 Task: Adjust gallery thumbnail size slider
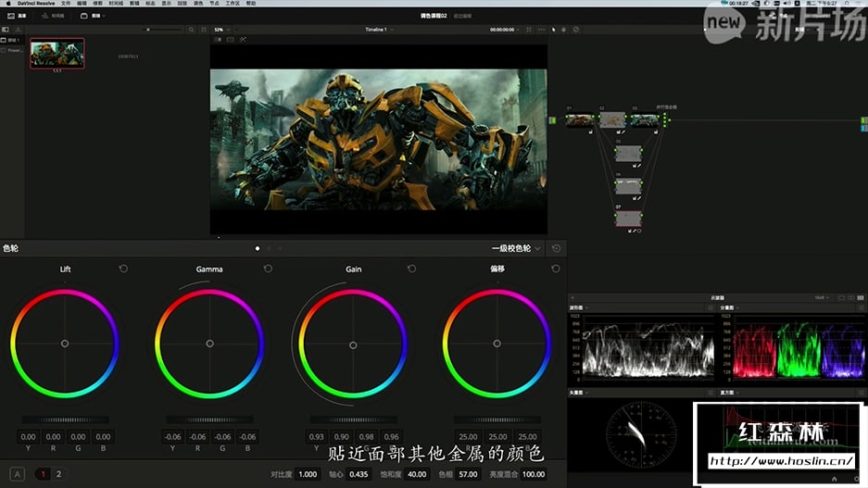164,30
